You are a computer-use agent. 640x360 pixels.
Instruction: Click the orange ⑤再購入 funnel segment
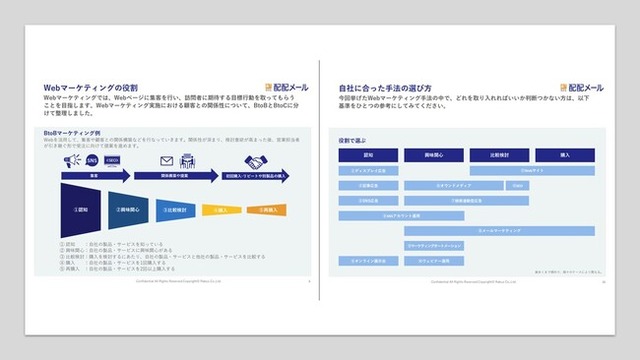(267, 210)
